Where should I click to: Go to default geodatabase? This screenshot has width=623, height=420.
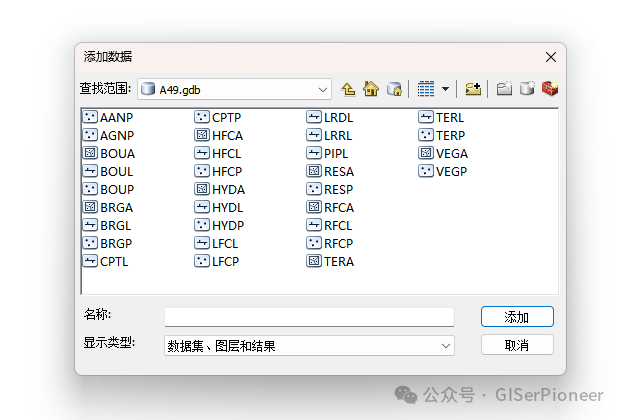click(394, 89)
